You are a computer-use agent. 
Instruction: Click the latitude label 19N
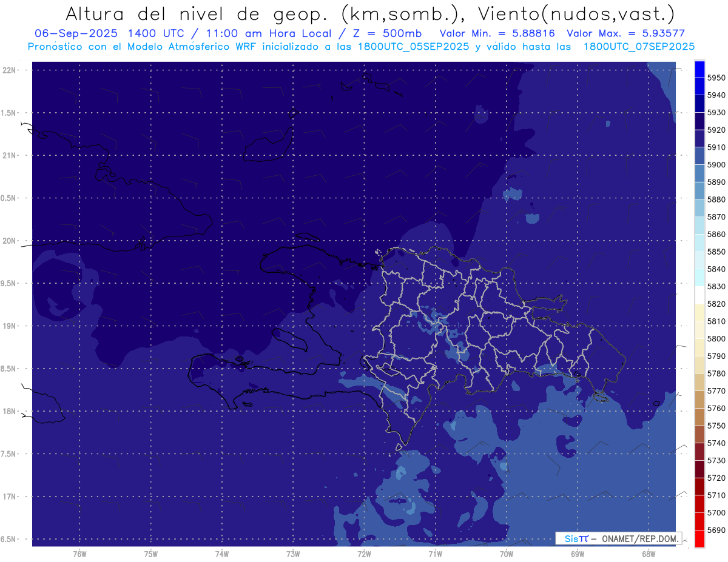click(x=10, y=326)
